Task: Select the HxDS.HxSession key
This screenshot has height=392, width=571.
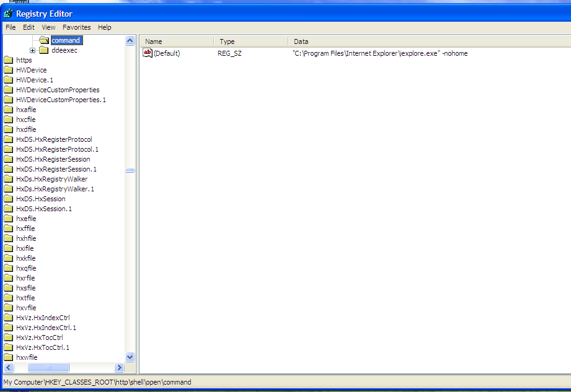Action: point(40,199)
